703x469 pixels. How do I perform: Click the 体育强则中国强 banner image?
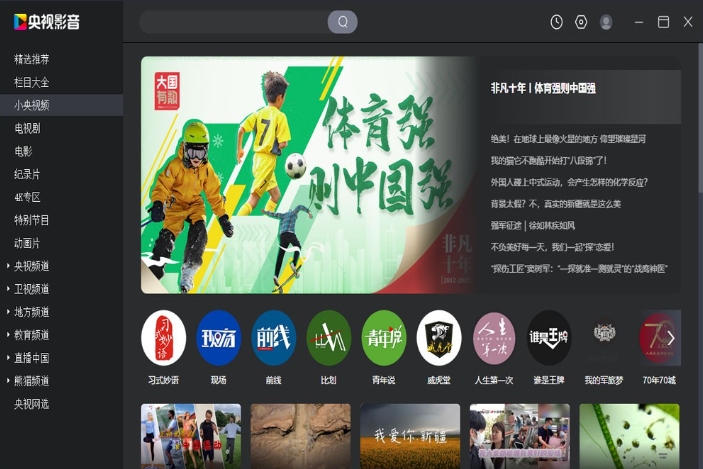click(308, 175)
